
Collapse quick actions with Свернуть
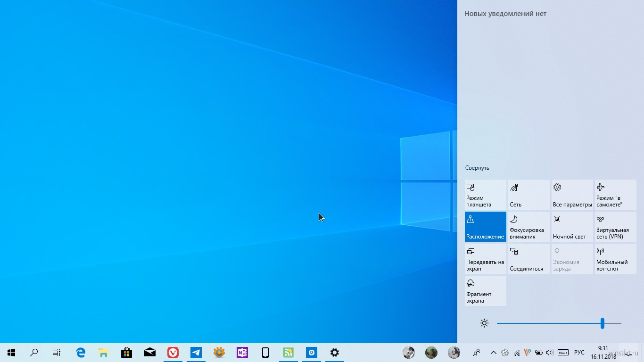(477, 168)
